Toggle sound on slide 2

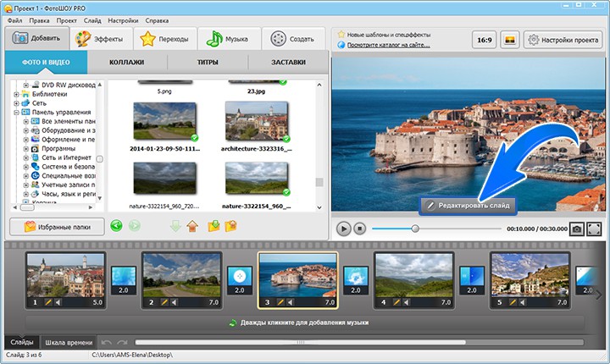pos(175,302)
